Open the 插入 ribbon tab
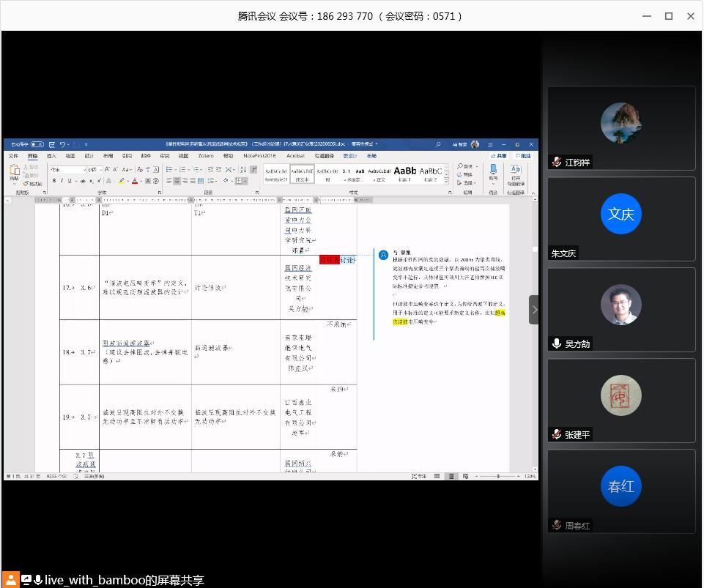Image resolution: width=704 pixels, height=588 pixels. [x=51, y=156]
